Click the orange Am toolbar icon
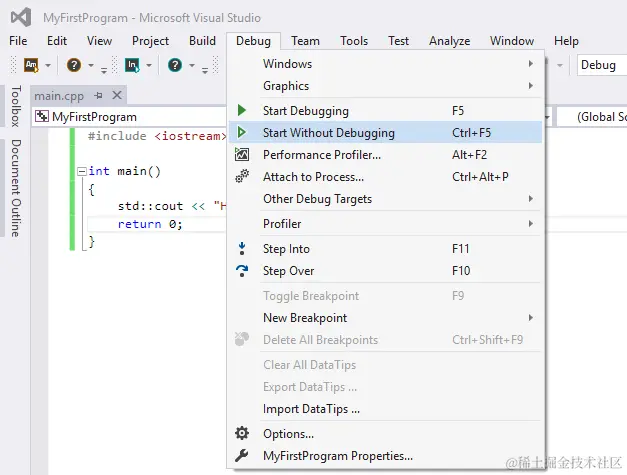The image size is (627, 475). [x=31, y=65]
